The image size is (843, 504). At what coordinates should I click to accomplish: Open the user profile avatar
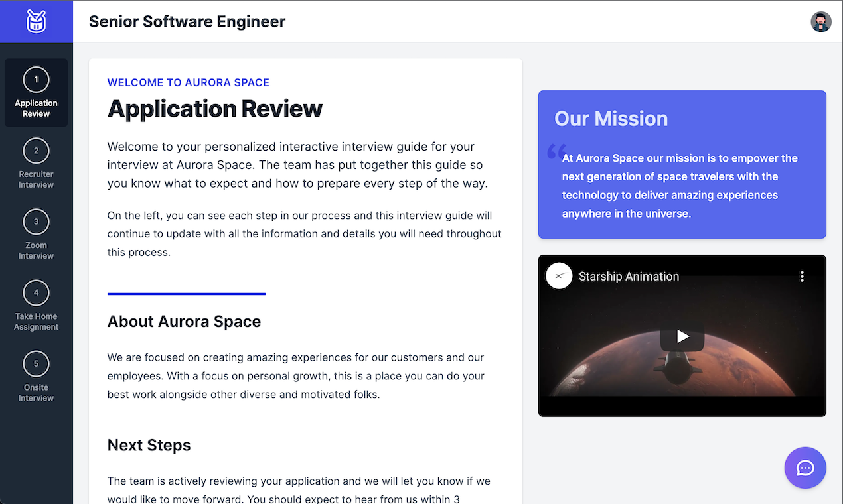[x=821, y=21]
